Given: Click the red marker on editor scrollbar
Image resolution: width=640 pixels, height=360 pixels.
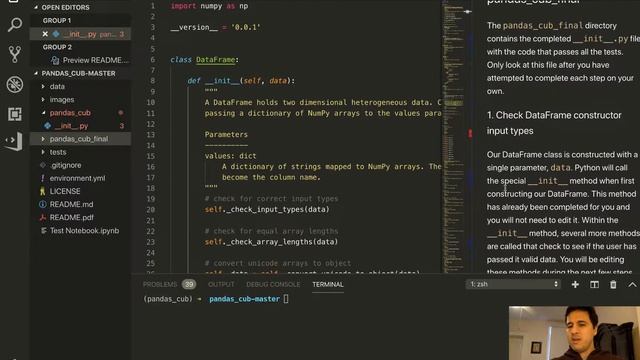Looking at the screenshot, I should click(470, 133).
